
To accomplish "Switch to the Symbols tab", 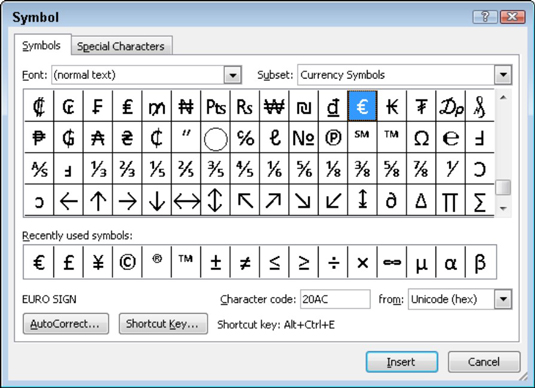I will click(x=41, y=45).
